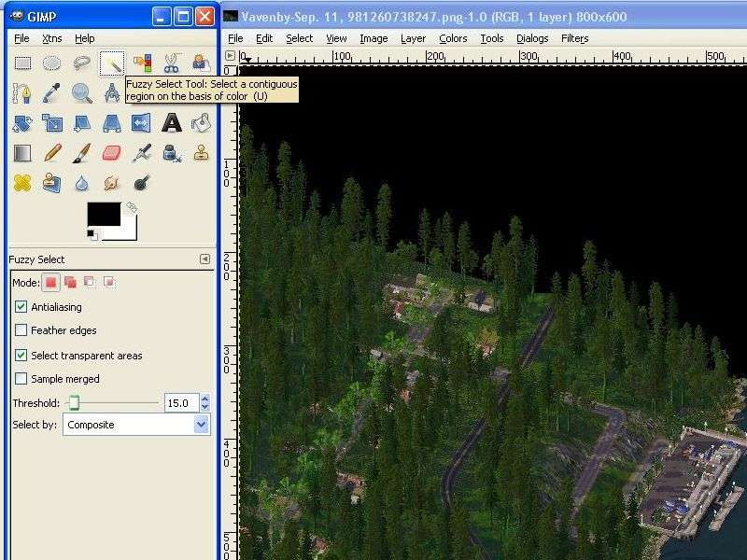Decrease the Threshold value with down arrow

coord(205,407)
